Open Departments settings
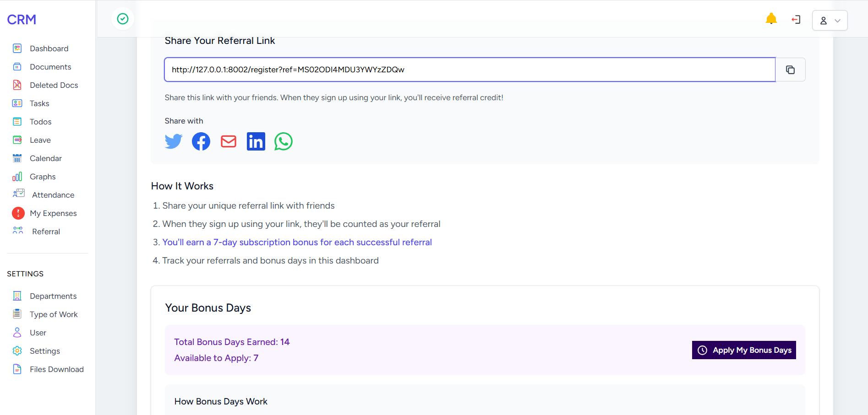 [x=53, y=296]
